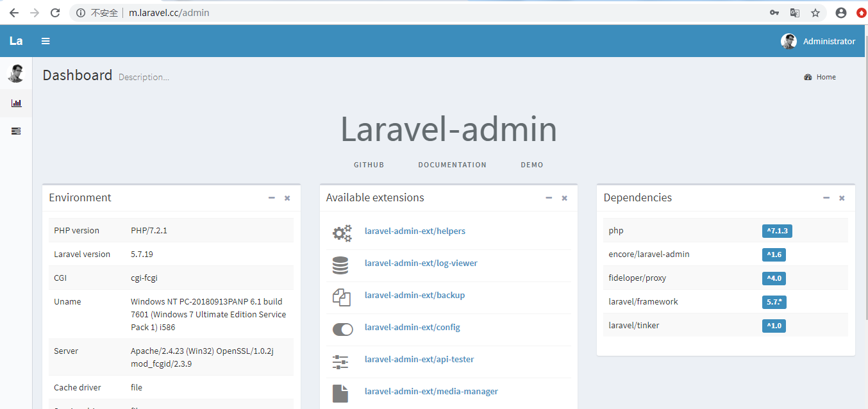Screen dimensions: 868x409
Task: Open laravel-admin-ext/helpers link
Action: [x=415, y=231]
